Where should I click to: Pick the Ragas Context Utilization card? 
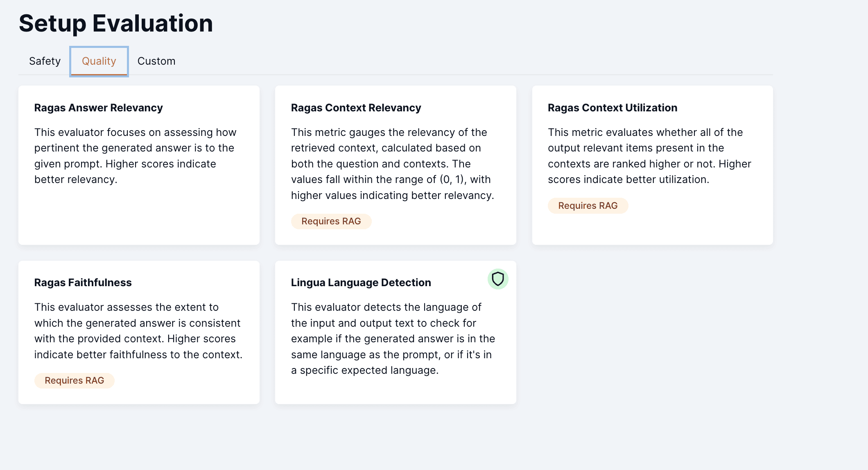[x=653, y=165]
